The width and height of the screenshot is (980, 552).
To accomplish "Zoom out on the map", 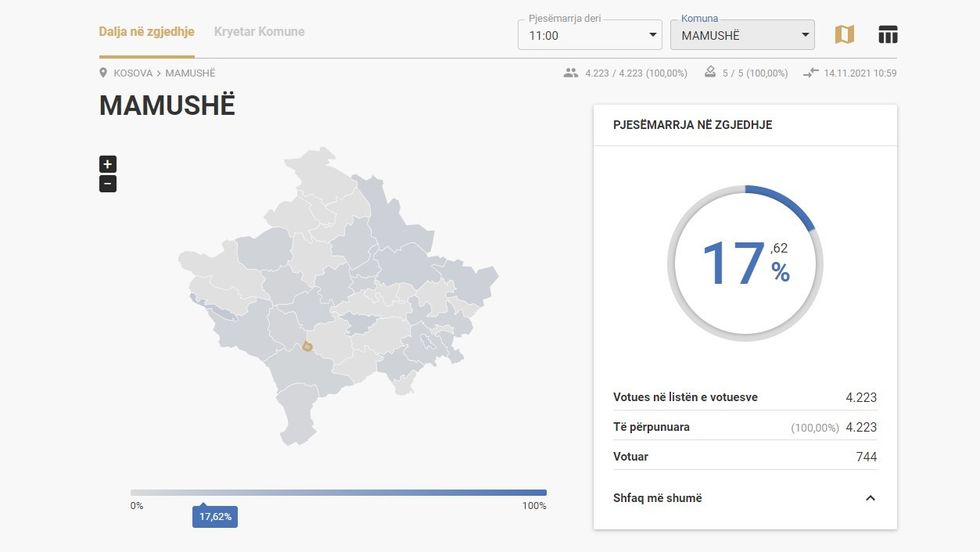I will [108, 183].
